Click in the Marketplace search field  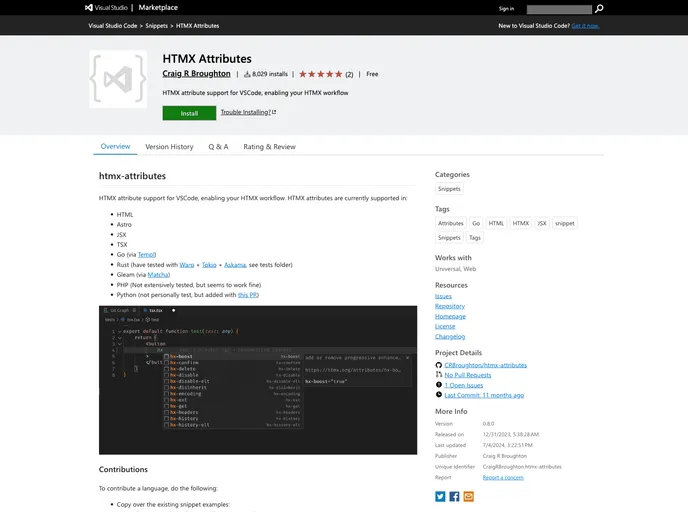[x=559, y=9]
